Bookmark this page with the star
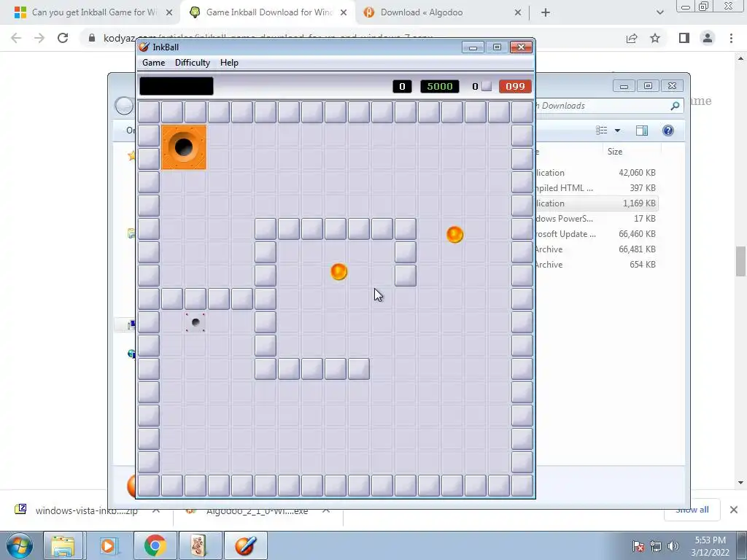 tap(655, 38)
